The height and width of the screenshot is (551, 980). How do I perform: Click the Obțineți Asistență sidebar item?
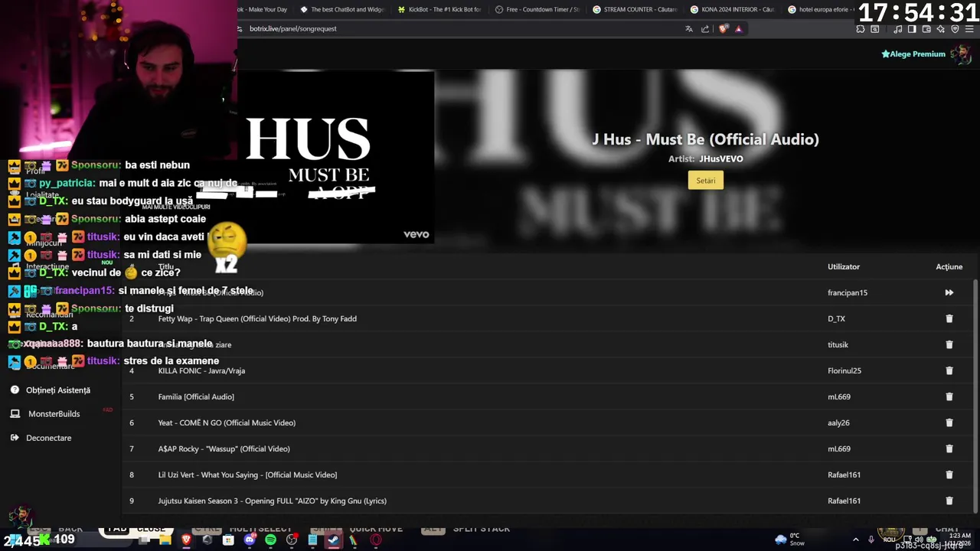[x=58, y=390]
